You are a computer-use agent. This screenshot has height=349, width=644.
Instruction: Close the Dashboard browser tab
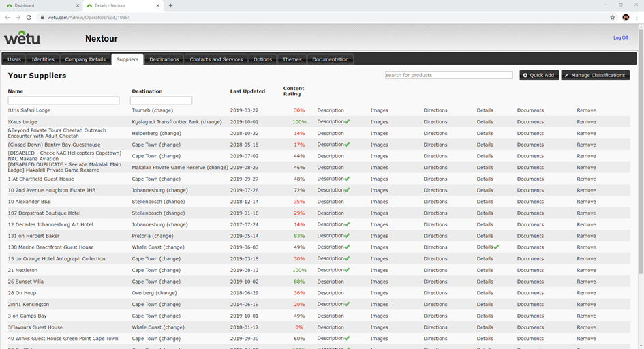tap(78, 5)
